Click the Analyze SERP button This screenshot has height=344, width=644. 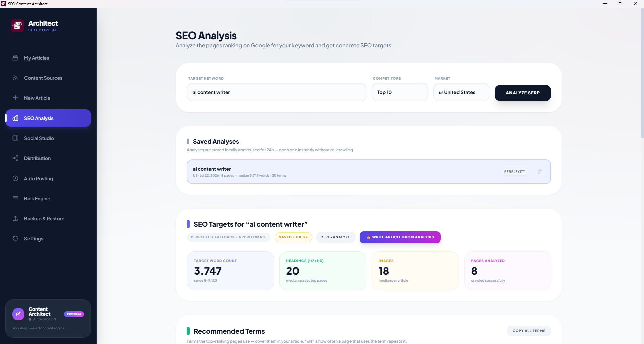(x=523, y=93)
